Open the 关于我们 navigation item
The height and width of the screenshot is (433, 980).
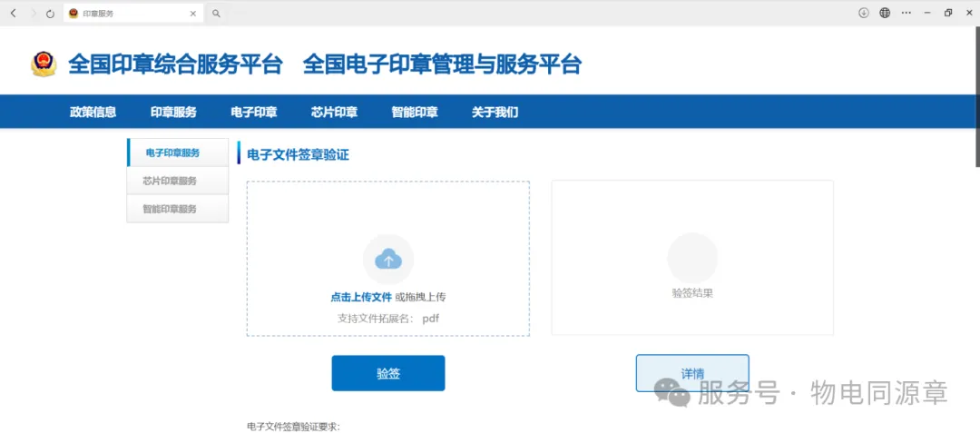495,113
